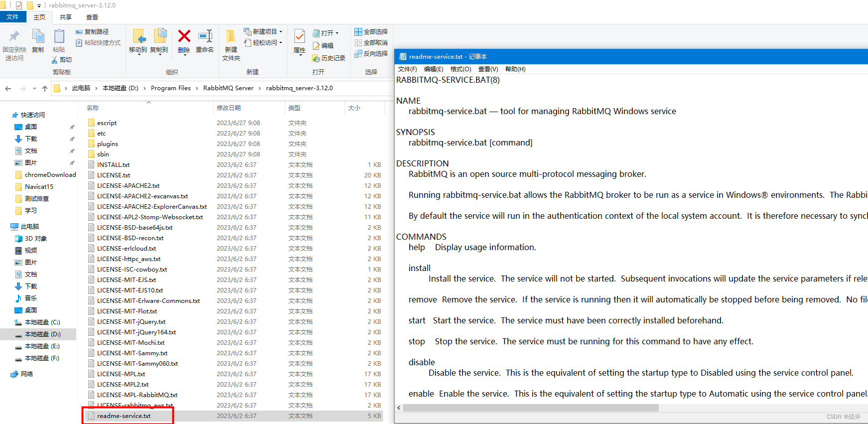Open Quick Access Toolbar customize dropdown
The image size is (868, 424).
pos(39,5)
